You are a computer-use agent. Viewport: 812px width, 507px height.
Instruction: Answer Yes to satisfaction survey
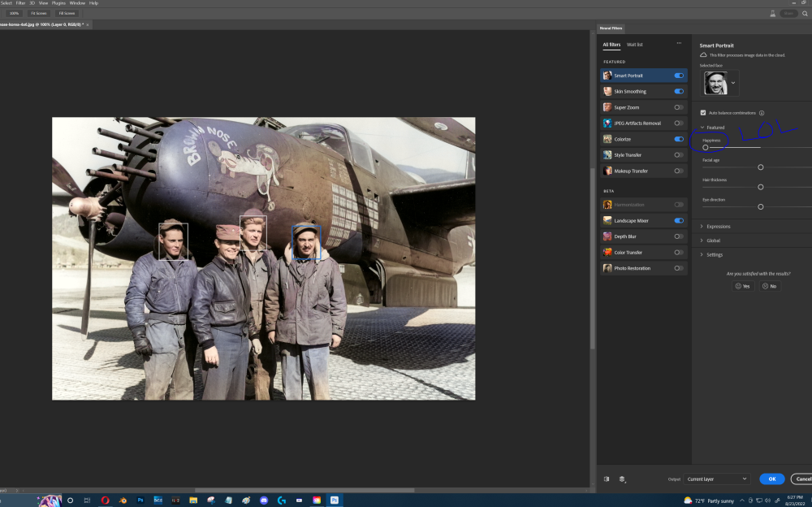coord(742,285)
